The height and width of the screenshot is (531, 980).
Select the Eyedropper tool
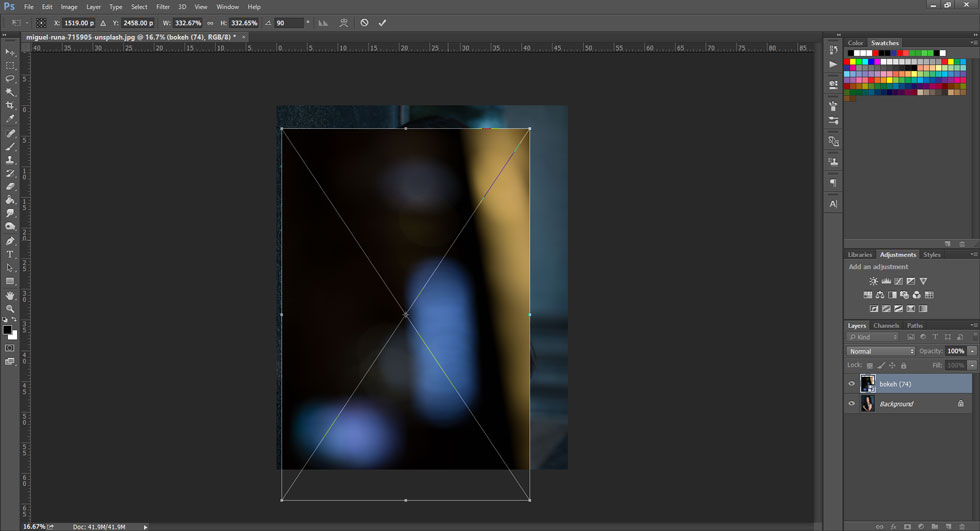(10, 118)
